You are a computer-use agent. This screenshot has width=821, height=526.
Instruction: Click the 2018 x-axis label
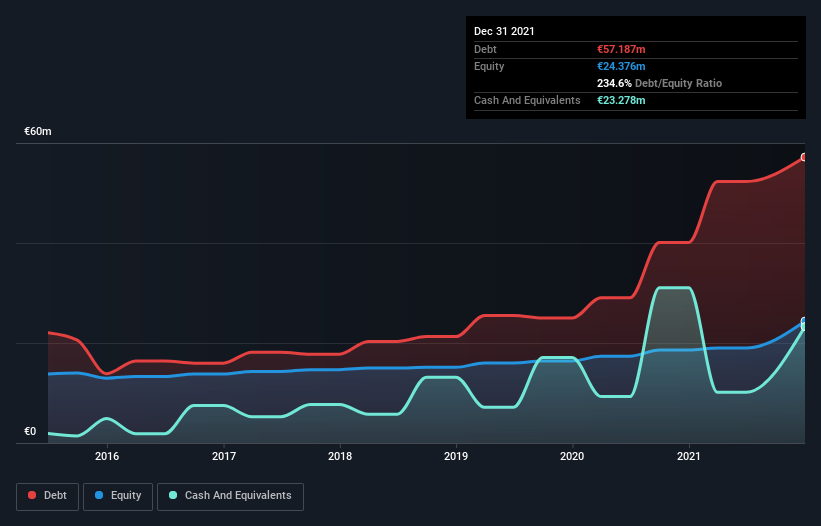(x=340, y=456)
